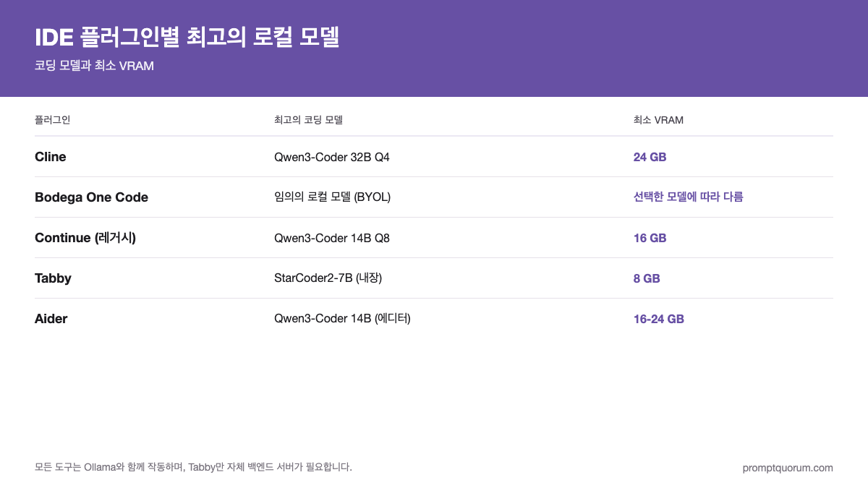Select the 'Tabby' plugin name
868x488 pixels.
click(53, 278)
